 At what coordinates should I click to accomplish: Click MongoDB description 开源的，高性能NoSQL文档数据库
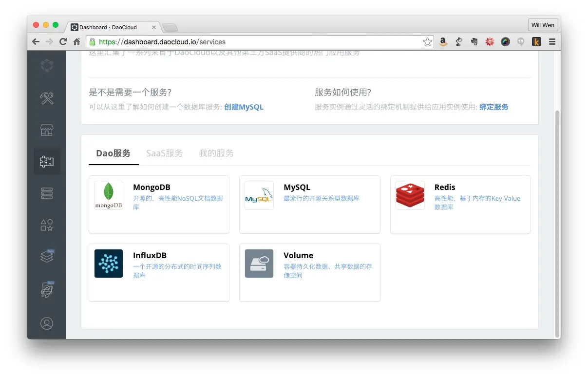178,203
